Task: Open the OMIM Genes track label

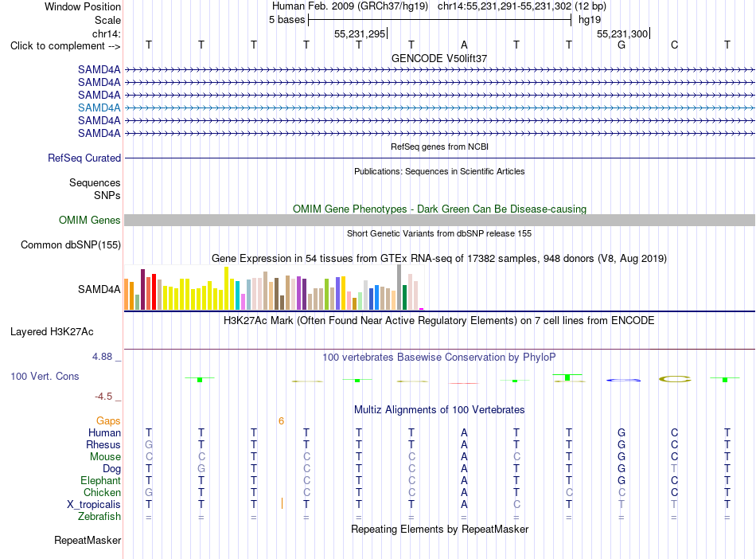Action: (x=90, y=220)
